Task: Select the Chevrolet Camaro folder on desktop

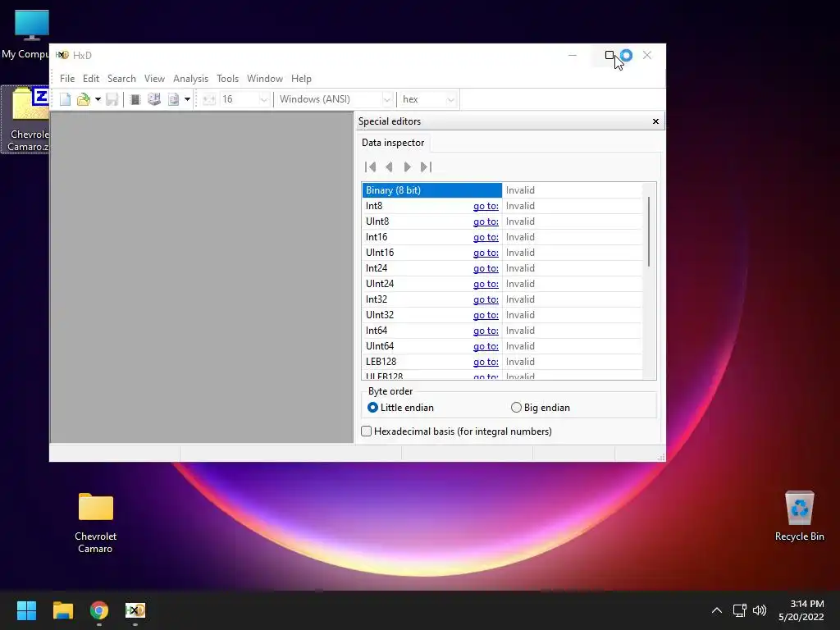Action: [x=95, y=523]
